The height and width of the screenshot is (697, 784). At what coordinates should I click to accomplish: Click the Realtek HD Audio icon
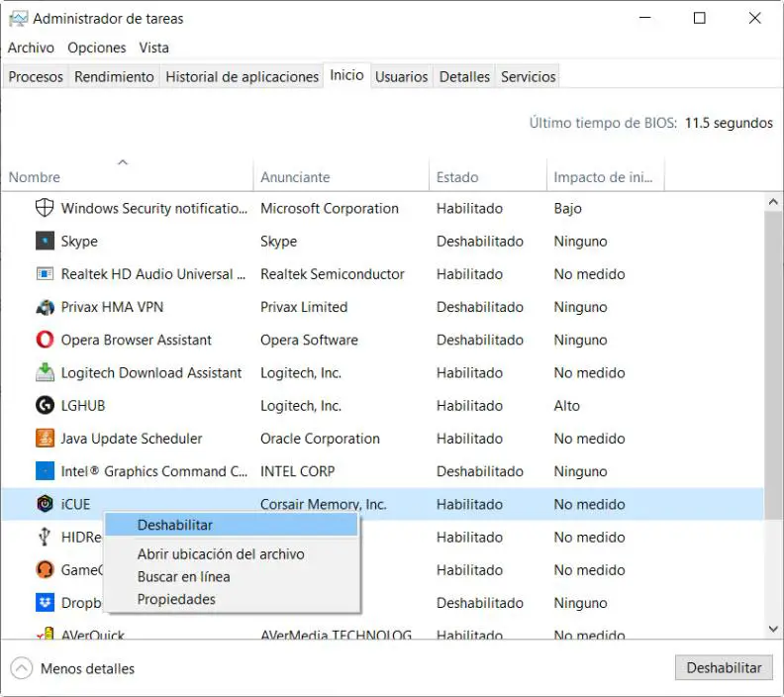point(45,273)
